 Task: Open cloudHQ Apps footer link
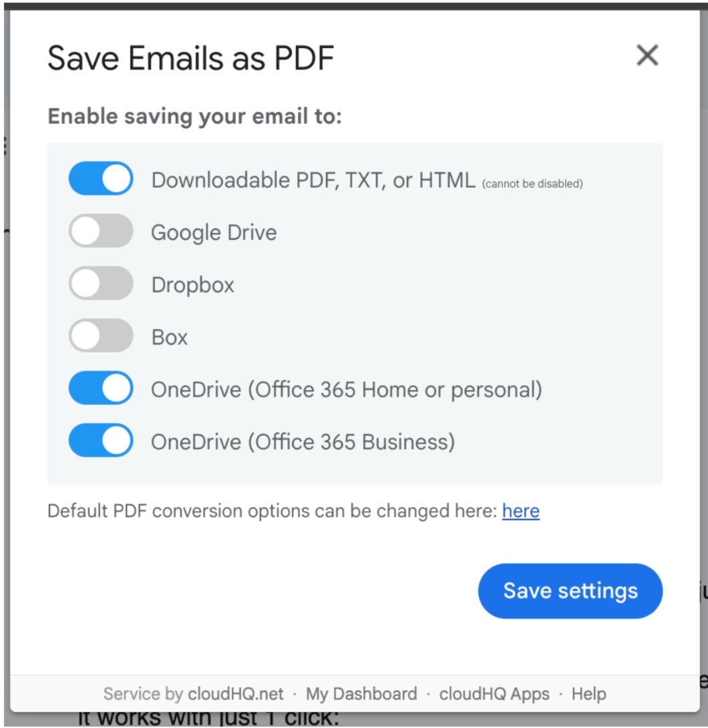pos(494,694)
